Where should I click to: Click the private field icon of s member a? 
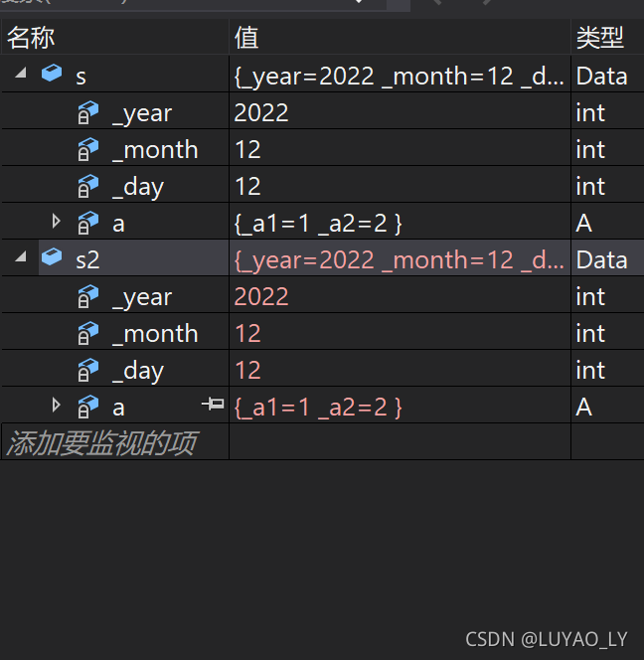[x=88, y=223]
